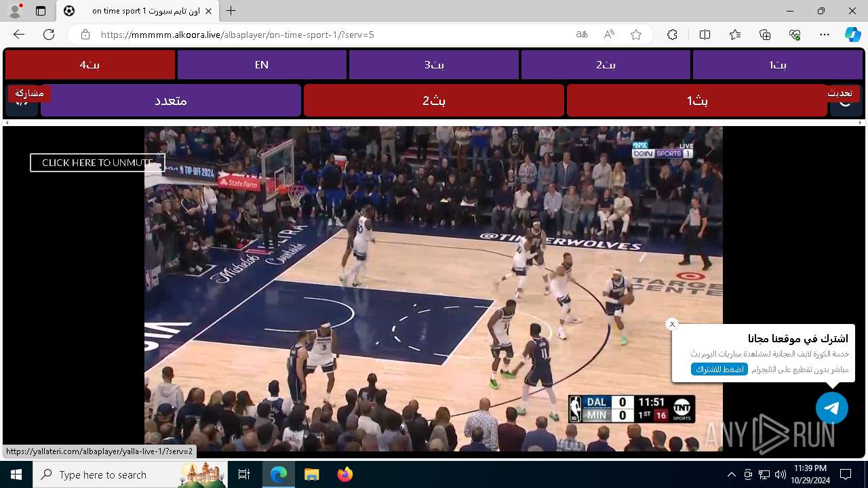868x488 pixels.
Task: Add this page to favorites
Action: pyautogui.click(x=636, y=35)
